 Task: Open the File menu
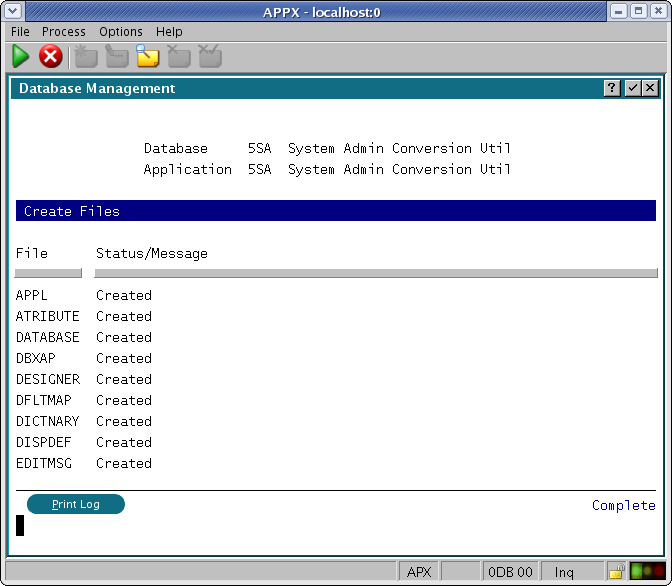coord(20,32)
